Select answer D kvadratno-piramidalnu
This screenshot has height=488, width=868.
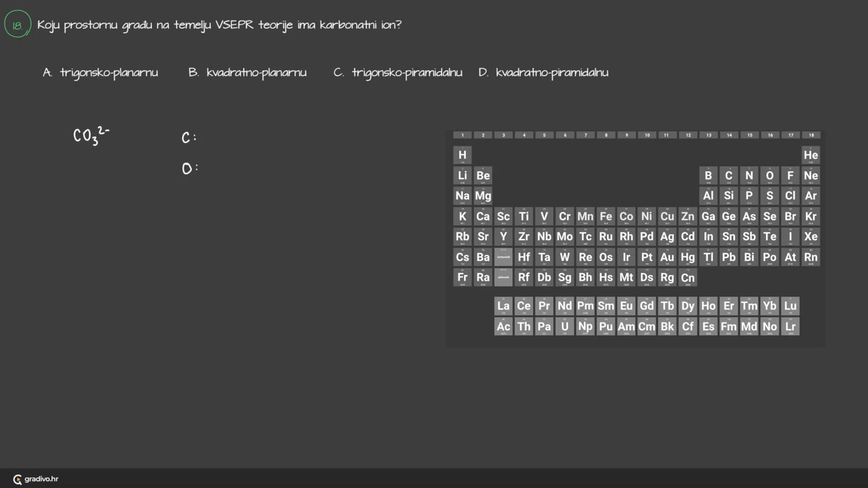(x=543, y=73)
